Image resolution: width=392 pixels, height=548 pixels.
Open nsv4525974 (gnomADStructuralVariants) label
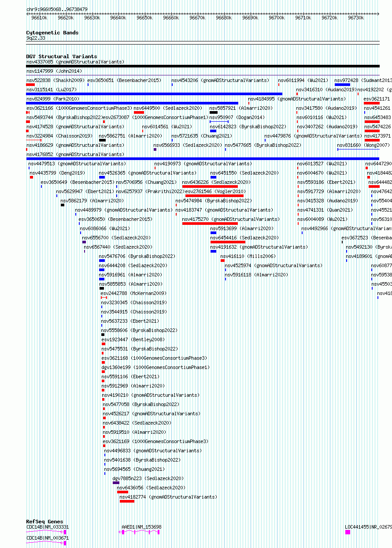(x=274, y=265)
